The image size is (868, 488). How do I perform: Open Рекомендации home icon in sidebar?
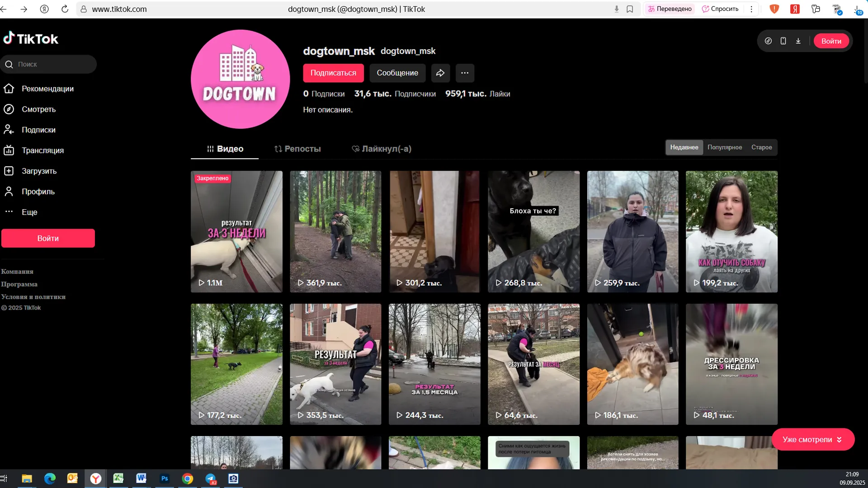pyautogui.click(x=9, y=89)
